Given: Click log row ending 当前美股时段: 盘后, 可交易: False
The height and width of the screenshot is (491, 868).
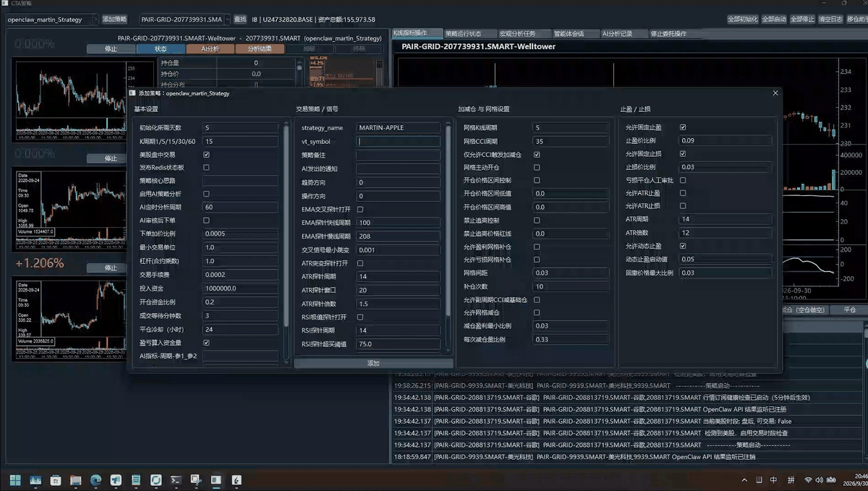Looking at the screenshot, I should click(629, 421).
